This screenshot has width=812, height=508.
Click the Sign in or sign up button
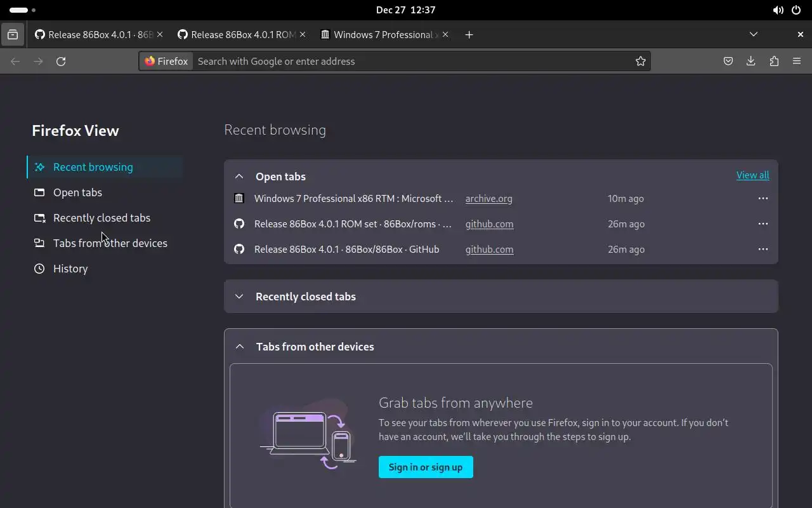426,467
